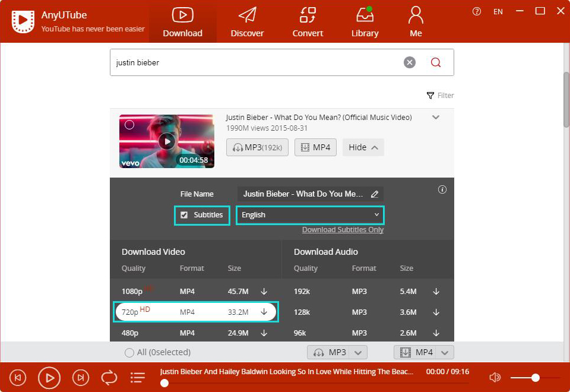The image size is (570, 392).
Task: Click the '128k' audio quality label
Action: (302, 312)
